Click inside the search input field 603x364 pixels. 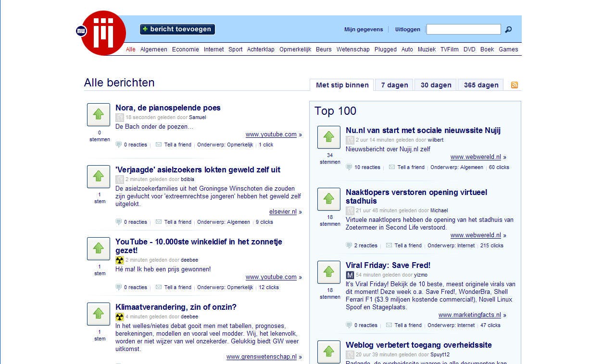tap(463, 29)
